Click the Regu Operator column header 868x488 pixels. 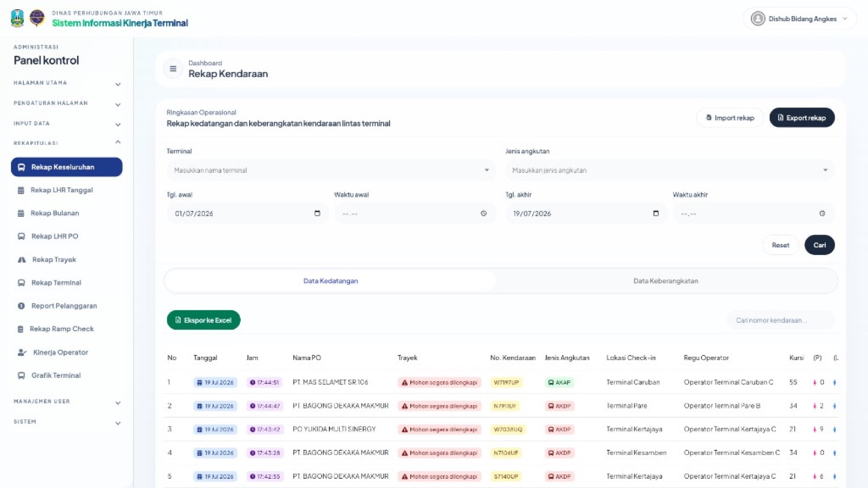coord(706,358)
